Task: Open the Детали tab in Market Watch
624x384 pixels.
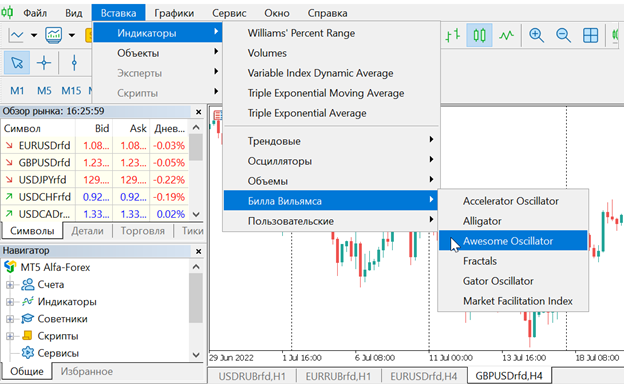Action: point(87,231)
